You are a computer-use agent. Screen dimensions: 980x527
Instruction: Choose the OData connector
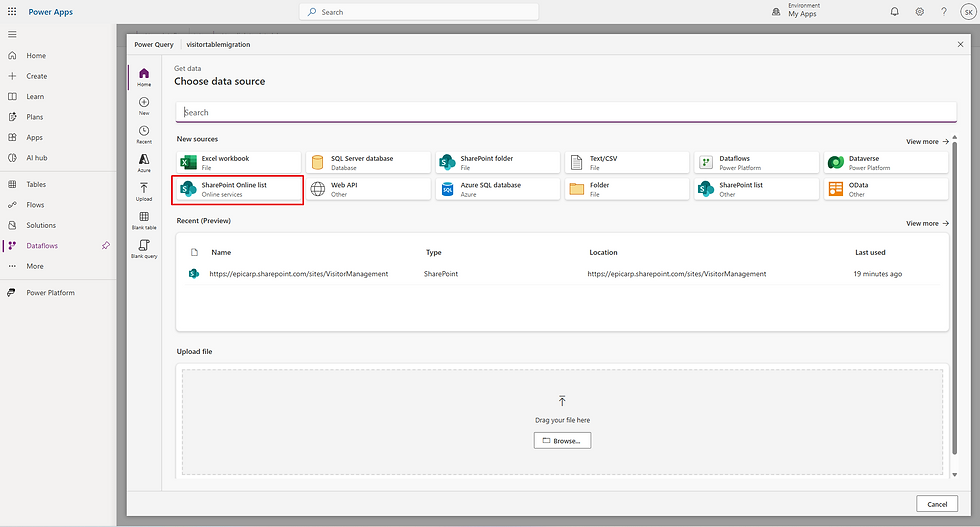886,189
